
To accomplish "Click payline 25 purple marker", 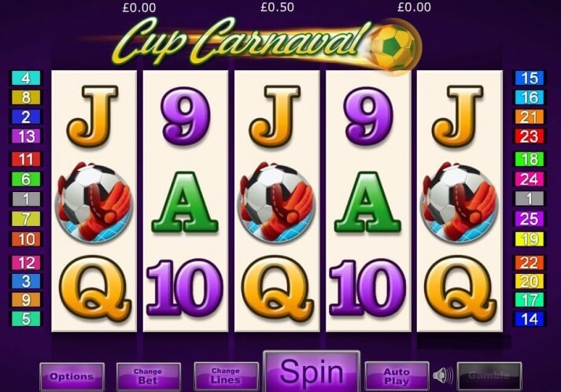I will click(530, 218).
